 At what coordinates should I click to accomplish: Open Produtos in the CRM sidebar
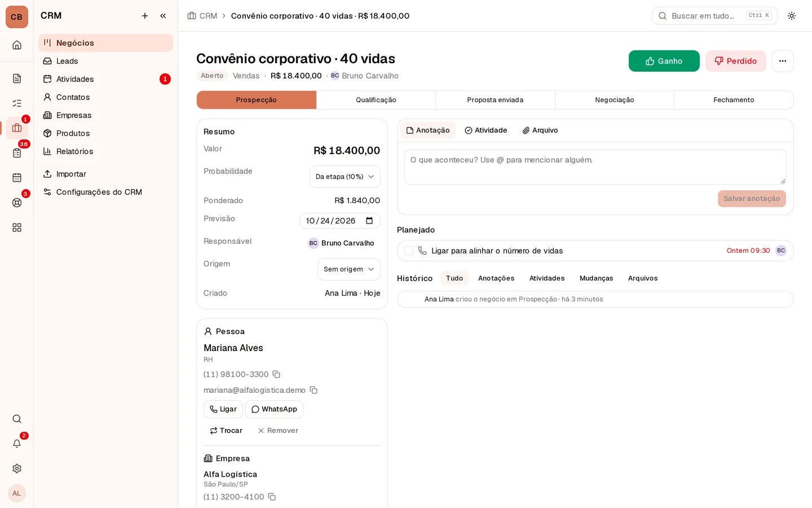point(105,133)
